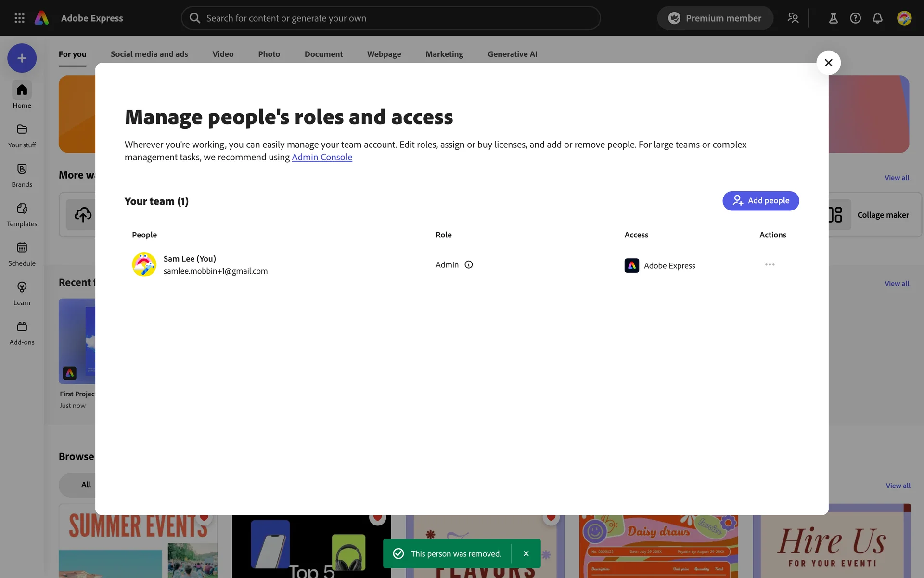The height and width of the screenshot is (578, 924).
Task: Open the notifications bell icon
Action: tap(877, 18)
